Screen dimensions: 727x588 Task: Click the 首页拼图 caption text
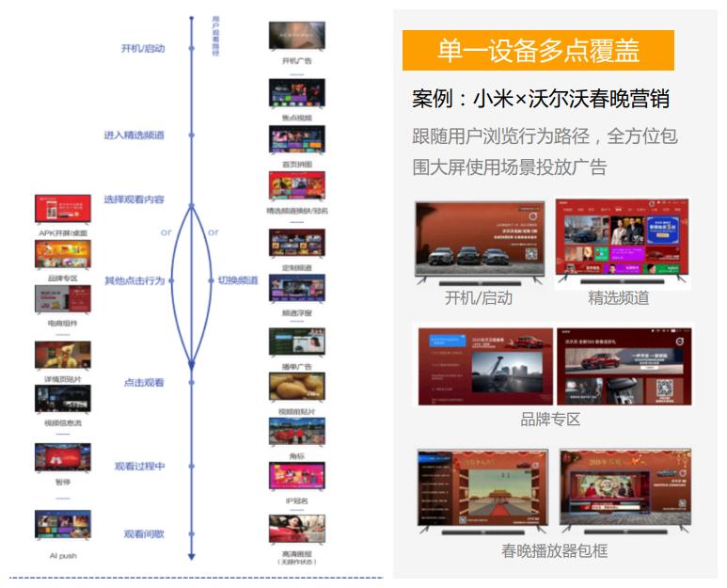tap(297, 164)
